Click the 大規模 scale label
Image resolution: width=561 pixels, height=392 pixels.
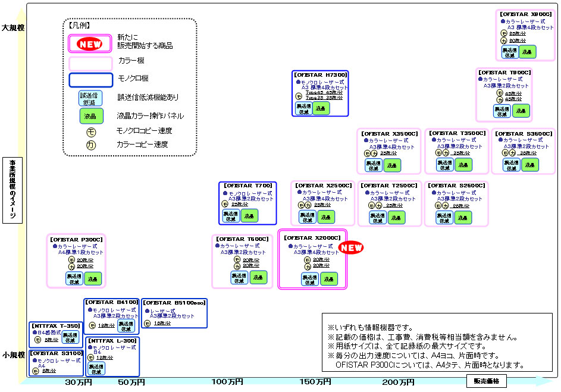[x=13, y=27]
